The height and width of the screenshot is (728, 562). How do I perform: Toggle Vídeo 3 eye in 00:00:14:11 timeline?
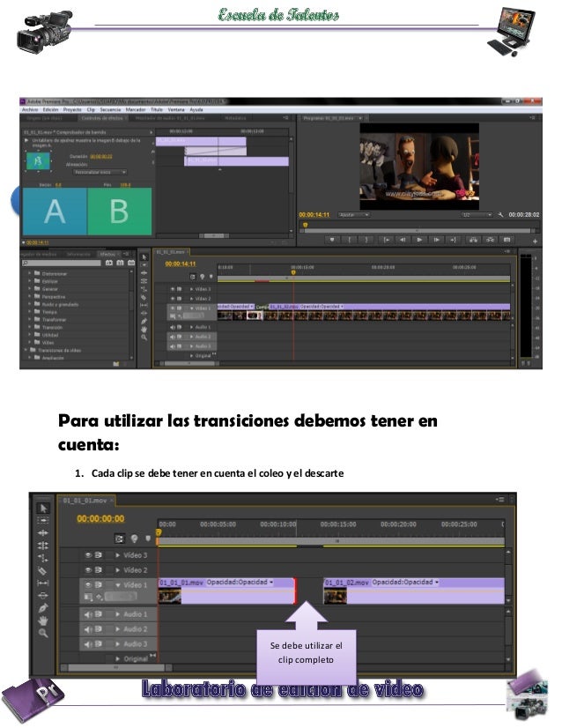pos(173,289)
